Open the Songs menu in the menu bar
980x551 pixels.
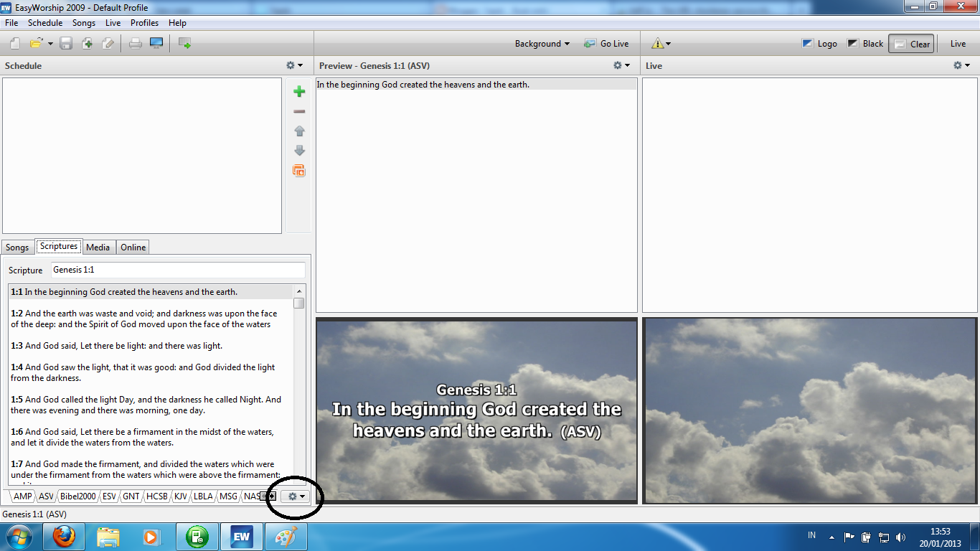point(84,23)
